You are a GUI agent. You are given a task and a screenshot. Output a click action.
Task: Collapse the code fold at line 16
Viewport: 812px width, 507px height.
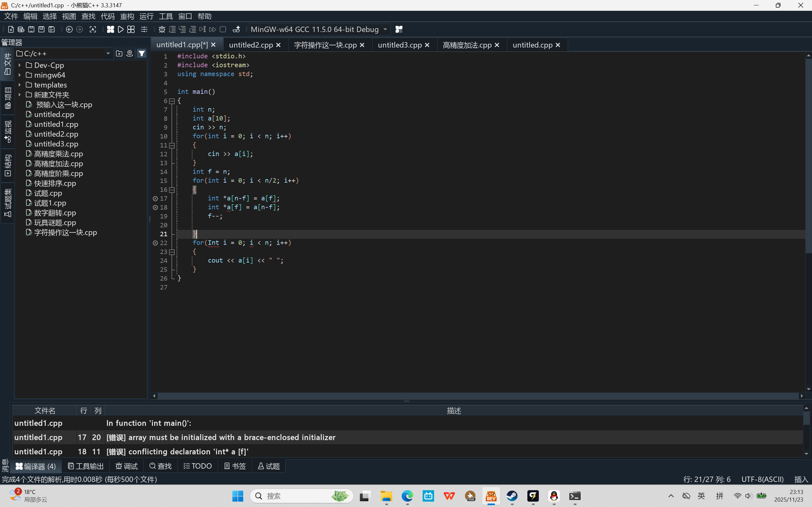tap(172, 190)
